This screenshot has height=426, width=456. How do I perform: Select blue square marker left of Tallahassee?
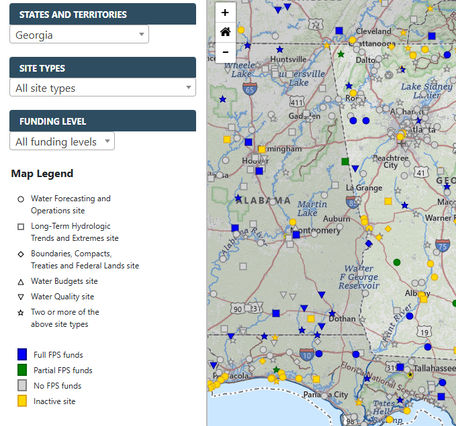click(401, 367)
